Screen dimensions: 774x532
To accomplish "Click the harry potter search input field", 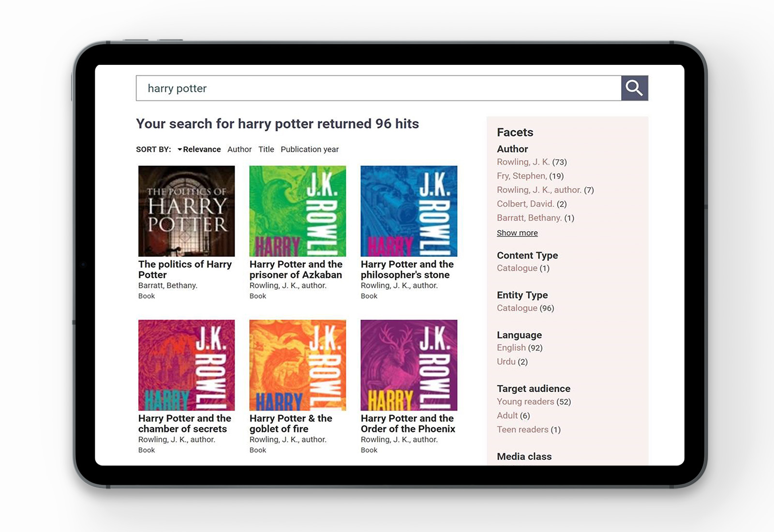I will tap(378, 88).
